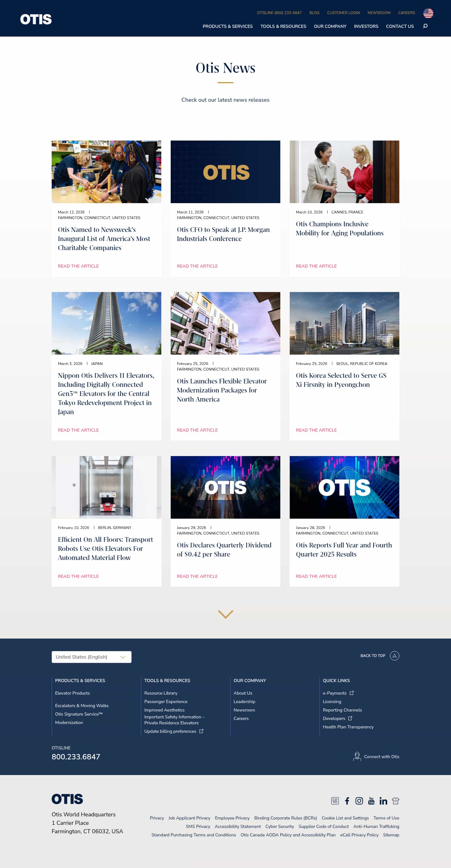Read the article about Newsweek's Charitable Companies
The image size is (451, 868).
coord(78,266)
